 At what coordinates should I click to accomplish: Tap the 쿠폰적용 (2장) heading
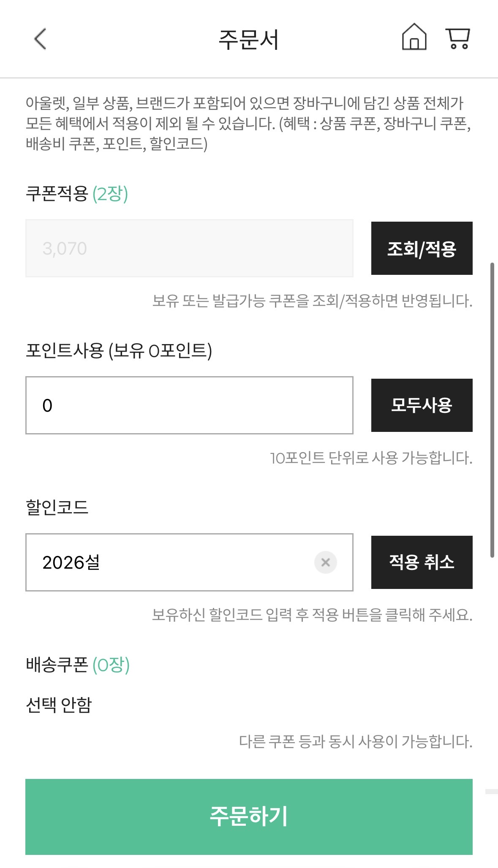[77, 194]
